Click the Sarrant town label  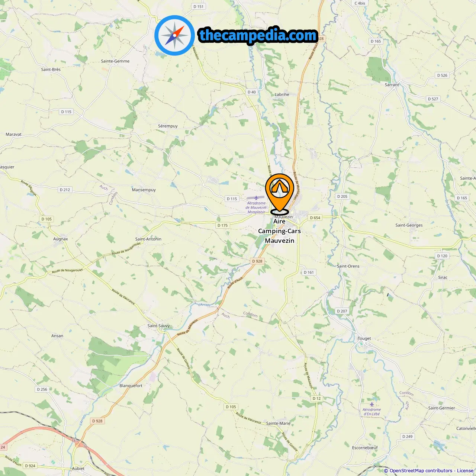click(392, 85)
